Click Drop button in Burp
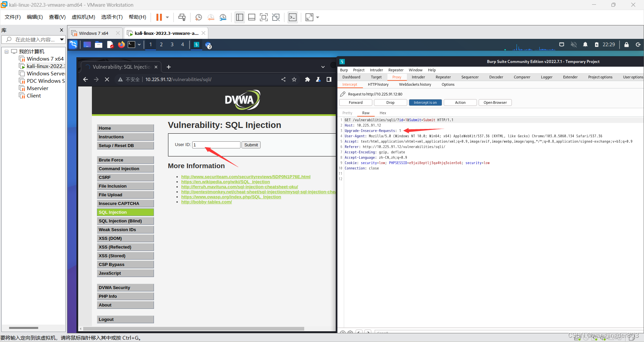644x342 pixels. coord(390,102)
